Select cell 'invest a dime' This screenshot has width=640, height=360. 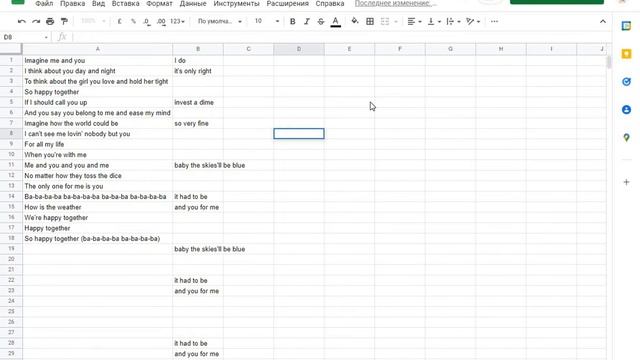click(x=198, y=102)
